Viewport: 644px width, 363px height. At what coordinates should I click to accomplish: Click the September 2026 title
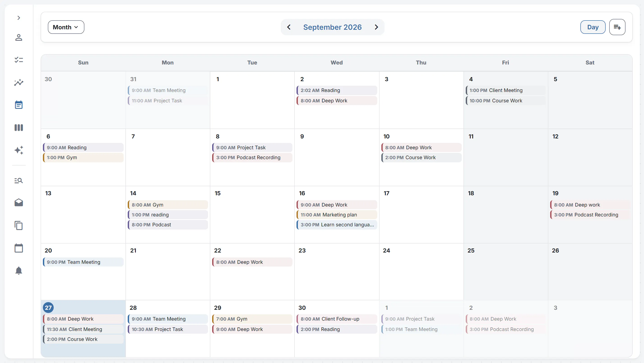click(332, 27)
